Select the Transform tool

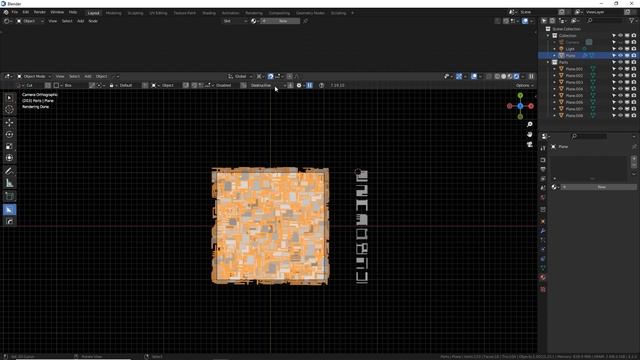point(9,158)
